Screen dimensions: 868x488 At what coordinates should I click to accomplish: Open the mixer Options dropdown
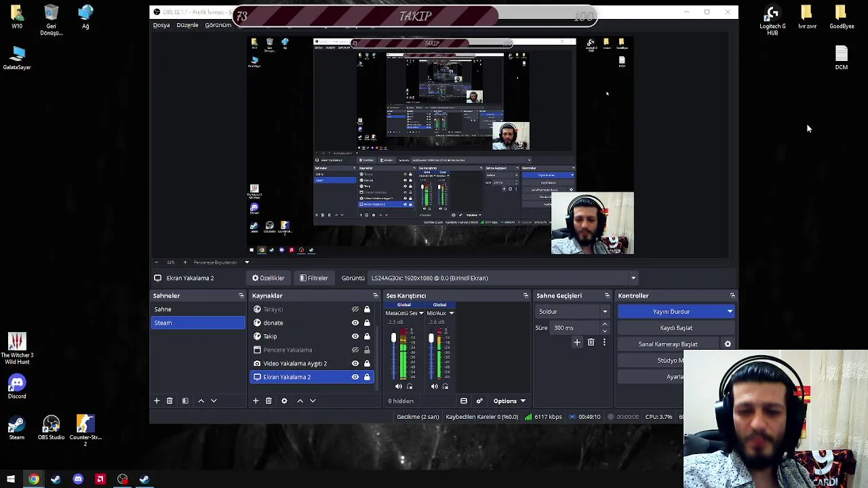point(509,401)
